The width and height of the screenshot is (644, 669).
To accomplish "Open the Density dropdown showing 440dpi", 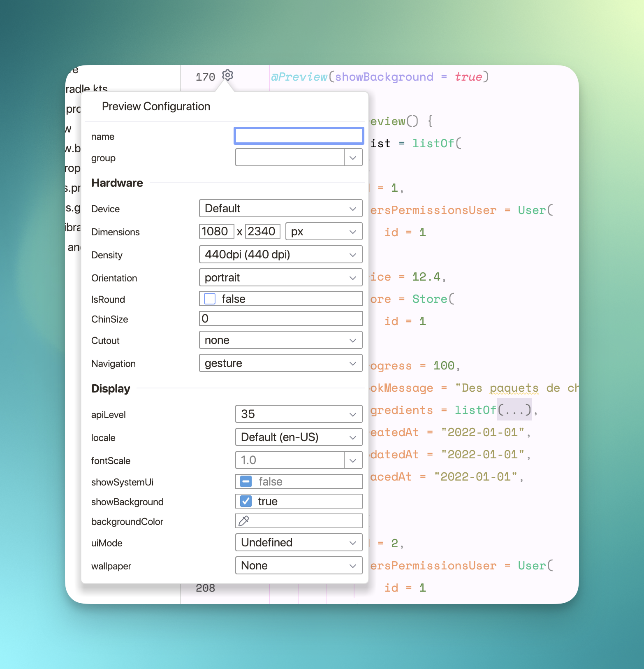I will (x=280, y=255).
